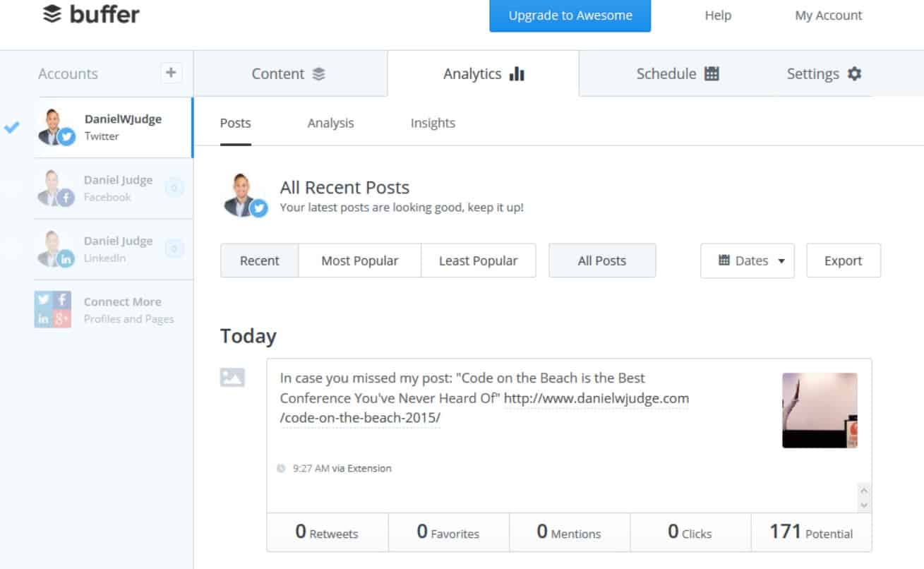Click the LinkedIn queue count badge

(174, 248)
